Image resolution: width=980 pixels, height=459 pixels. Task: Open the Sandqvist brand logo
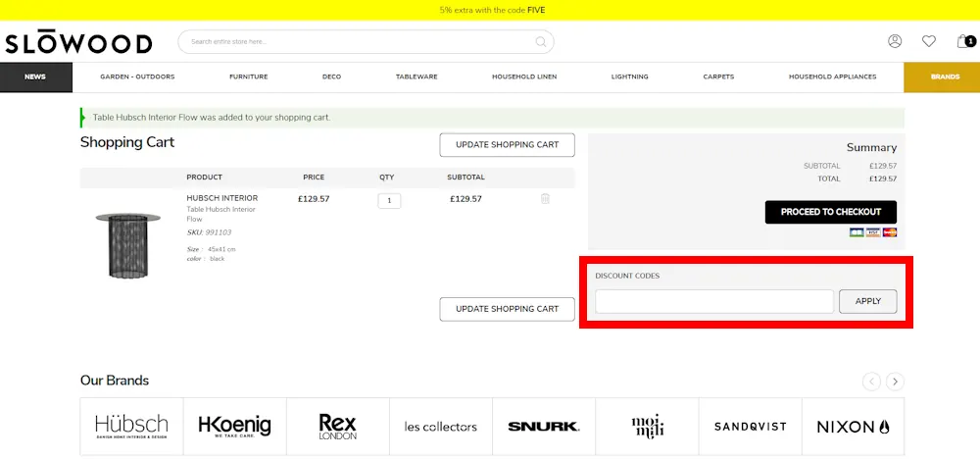(x=750, y=427)
